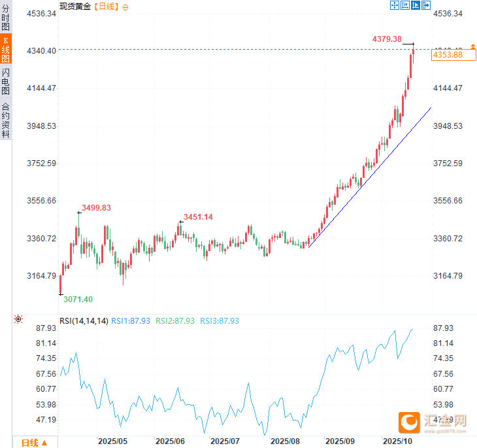
Task: Expand the 日线 period selector at the bottom
Action: (34, 443)
